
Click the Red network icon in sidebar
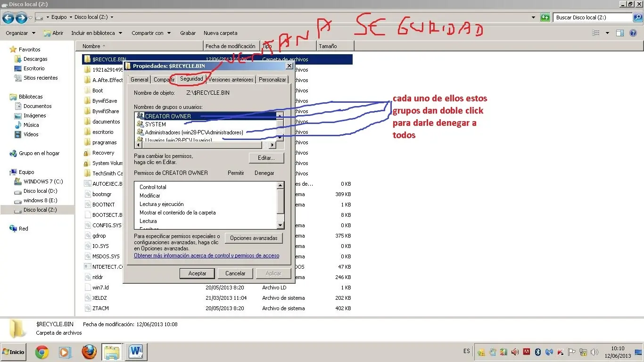click(13, 229)
